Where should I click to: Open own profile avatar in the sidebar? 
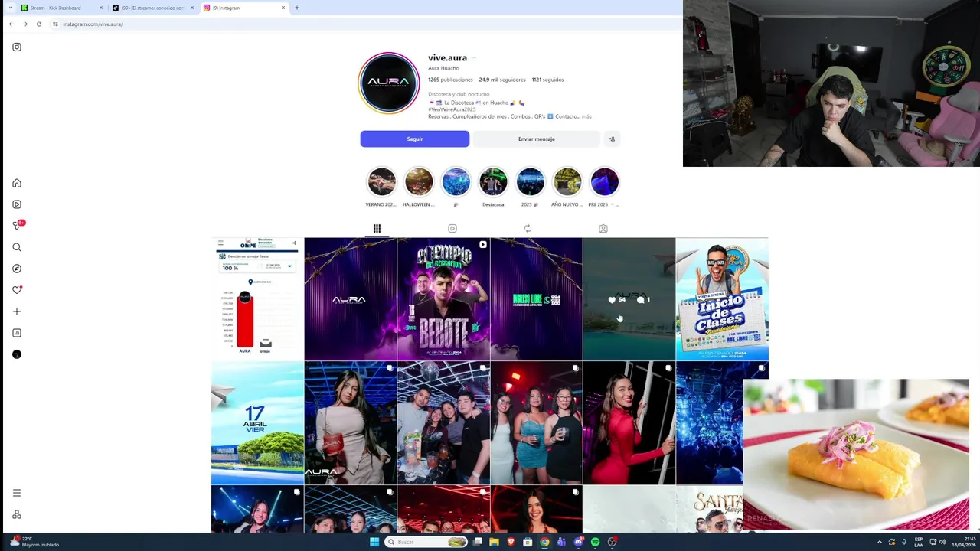pos(17,354)
